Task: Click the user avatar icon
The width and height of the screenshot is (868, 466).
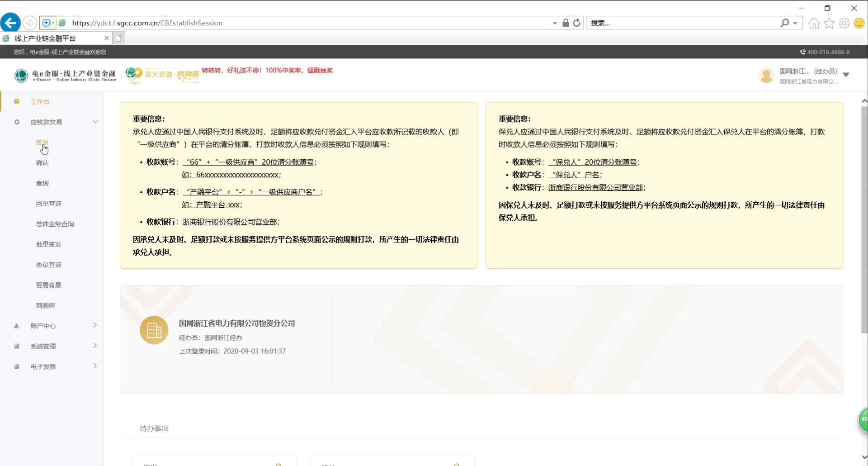Action: click(766, 75)
